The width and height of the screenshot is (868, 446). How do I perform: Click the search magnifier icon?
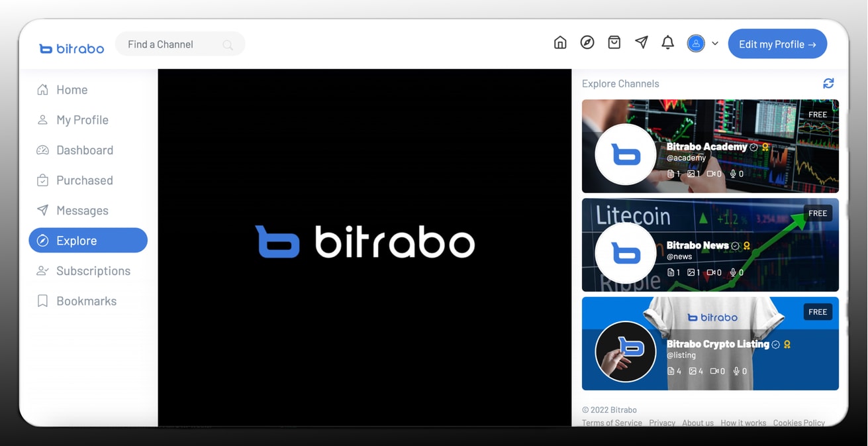coord(228,45)
